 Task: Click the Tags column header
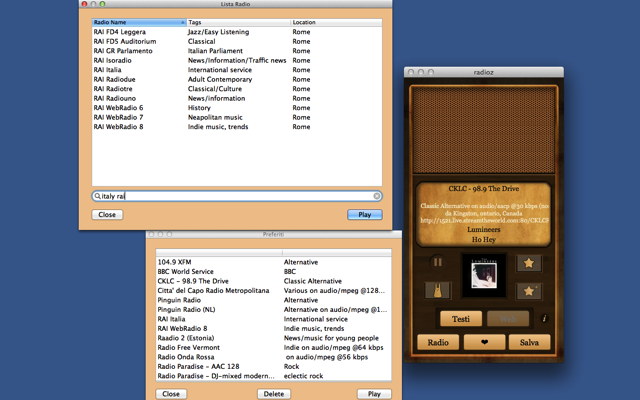(238, 22)
